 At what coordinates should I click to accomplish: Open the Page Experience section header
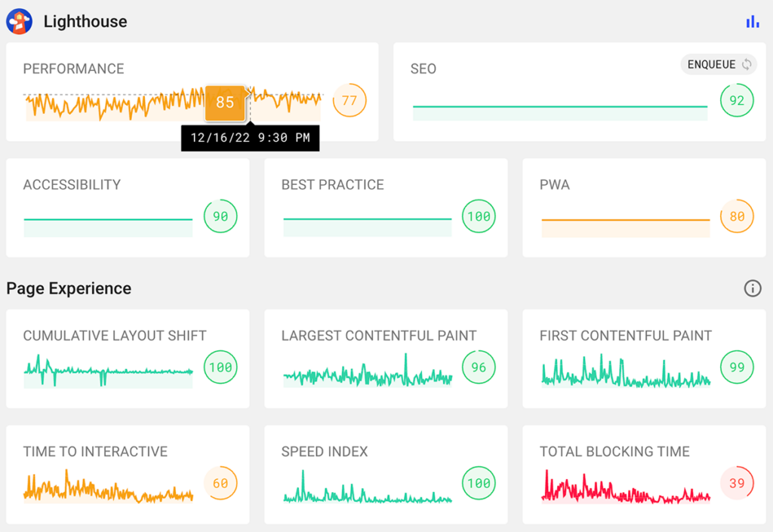coord(69,288)
